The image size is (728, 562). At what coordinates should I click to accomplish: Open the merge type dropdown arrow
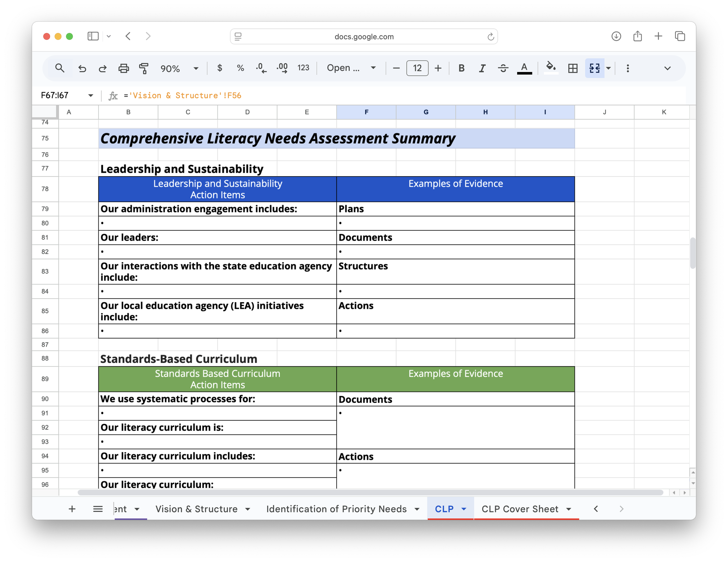pos(608,68)
